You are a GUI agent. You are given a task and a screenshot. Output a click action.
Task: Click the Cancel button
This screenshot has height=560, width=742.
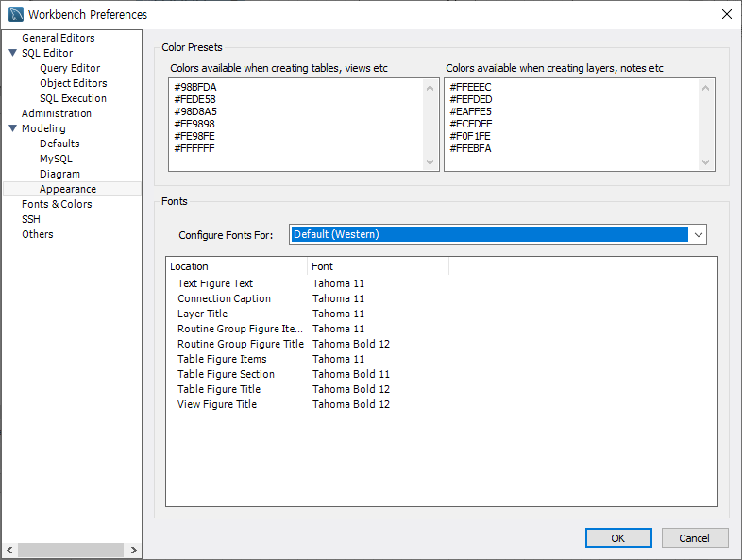pos(694,538)
